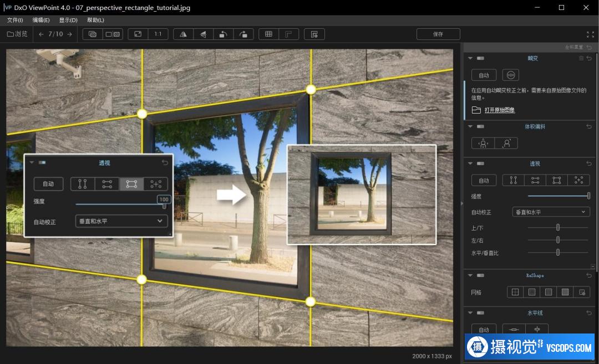Select force vertical parallels tool in right panel
Screen dimensions: 599x364
pyautogui.click(x=514, y=180)
